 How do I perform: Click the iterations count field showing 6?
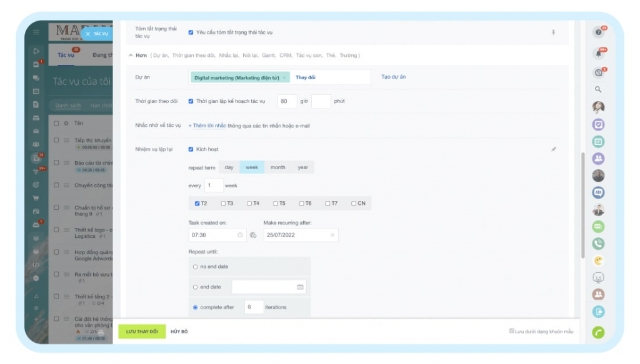point(254,307)
